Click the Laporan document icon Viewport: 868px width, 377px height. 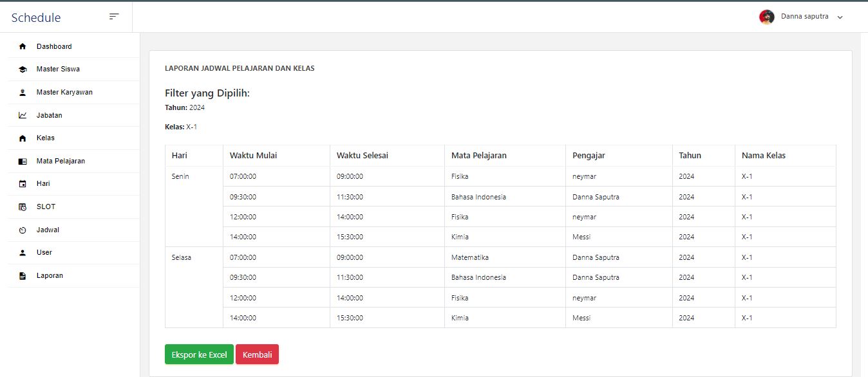point(23,276)
